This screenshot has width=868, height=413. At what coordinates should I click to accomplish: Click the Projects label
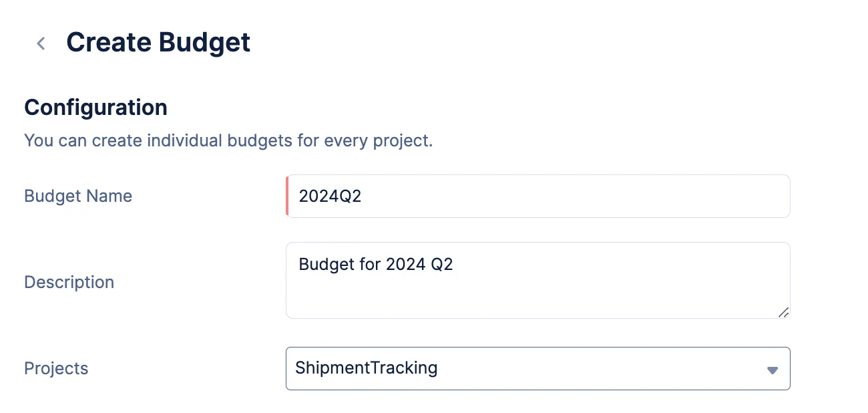tap(56, 368)
